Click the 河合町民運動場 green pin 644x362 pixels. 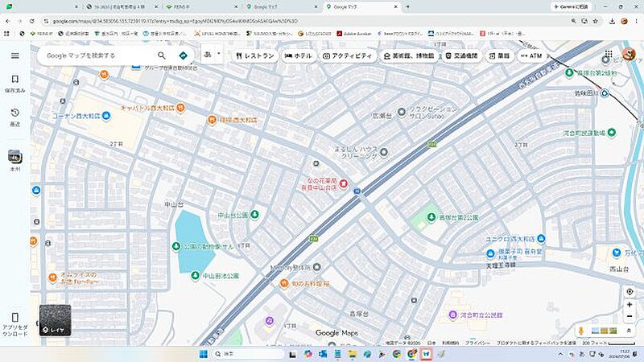612,132
